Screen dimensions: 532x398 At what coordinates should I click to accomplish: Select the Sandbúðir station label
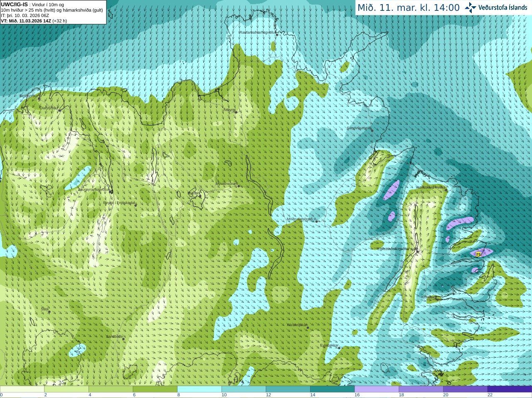point(114,337)
